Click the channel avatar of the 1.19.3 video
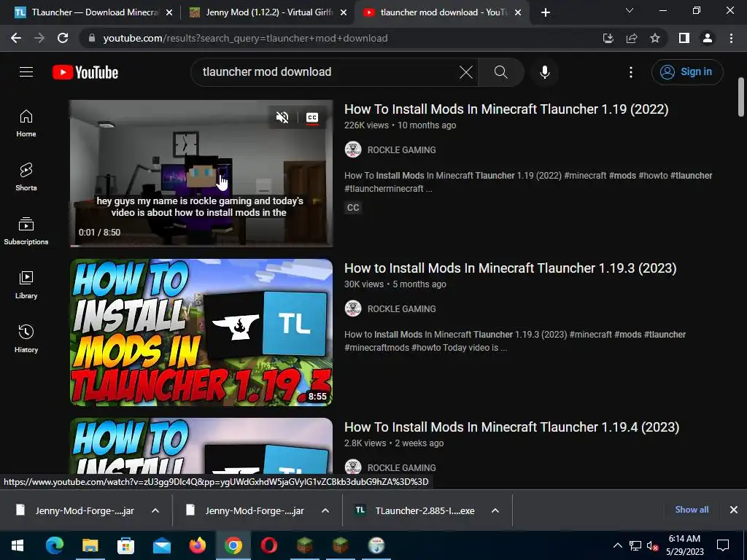The width and height of the screenshot is (747, 560). pyautogui.click(x=352, y=308)
